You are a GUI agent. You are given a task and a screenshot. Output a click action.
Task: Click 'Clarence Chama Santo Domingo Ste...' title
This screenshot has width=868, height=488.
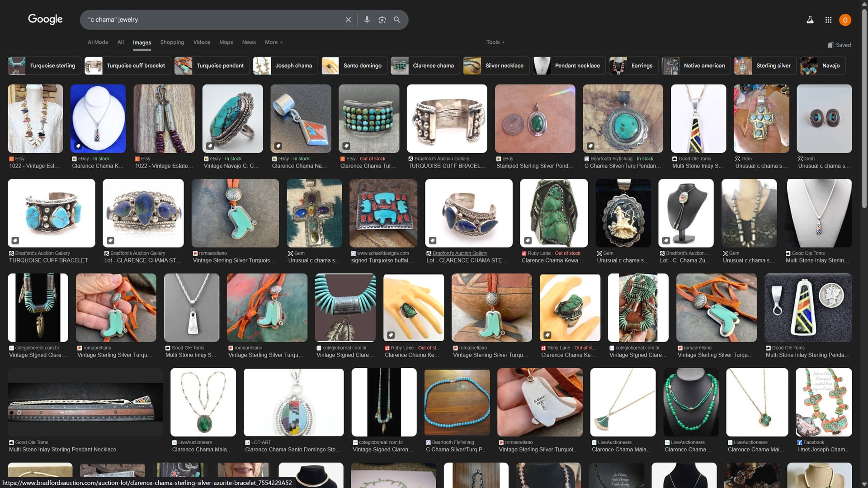point(293,450)
